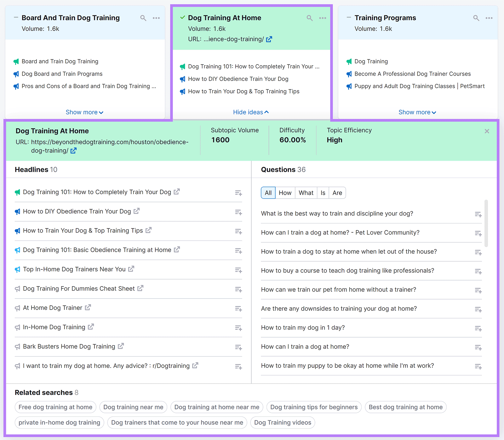Open the ellipsis menu on Training Programs card
This screenshot has width=504, height=440.
point(489,18)
